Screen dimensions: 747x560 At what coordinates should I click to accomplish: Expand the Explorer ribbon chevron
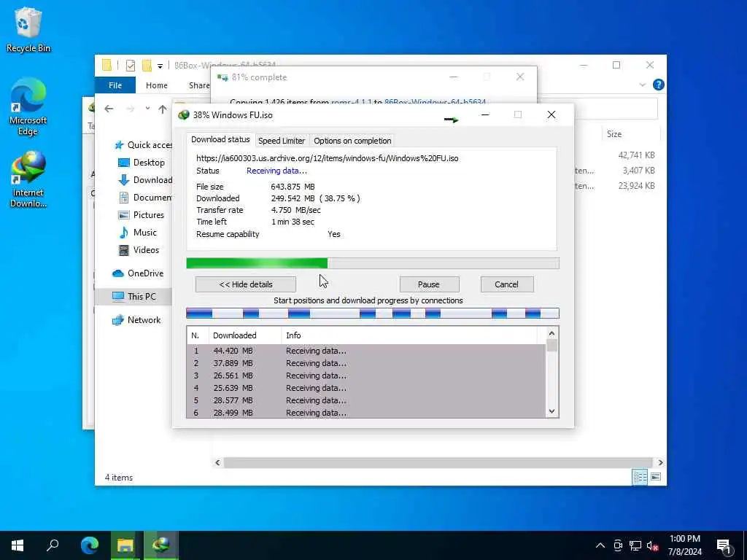(642, 85)
